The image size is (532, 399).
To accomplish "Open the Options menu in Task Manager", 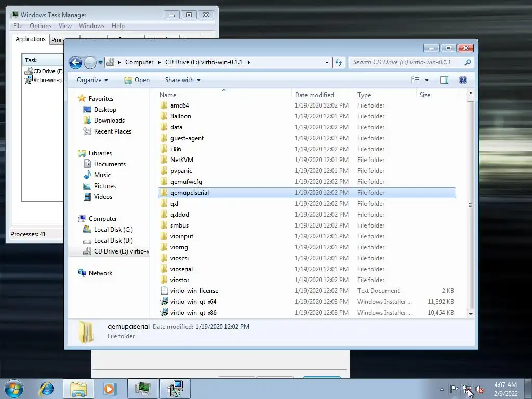I will point(41,26).
